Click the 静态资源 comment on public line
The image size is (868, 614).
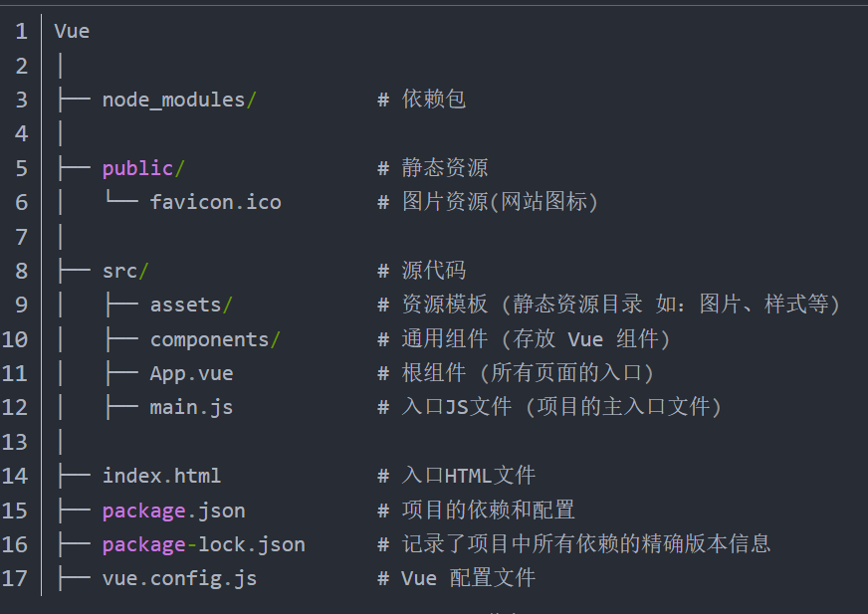[445, 168]
